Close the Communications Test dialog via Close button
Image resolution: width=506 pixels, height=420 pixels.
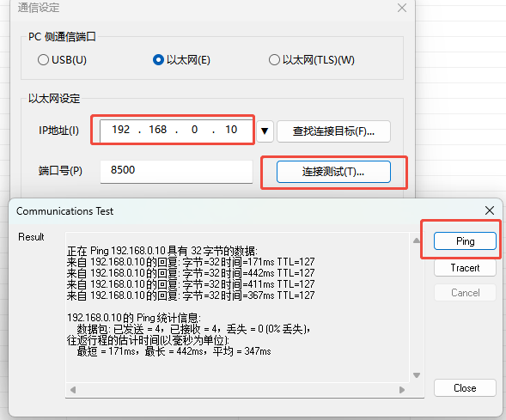tap(465, 387)
